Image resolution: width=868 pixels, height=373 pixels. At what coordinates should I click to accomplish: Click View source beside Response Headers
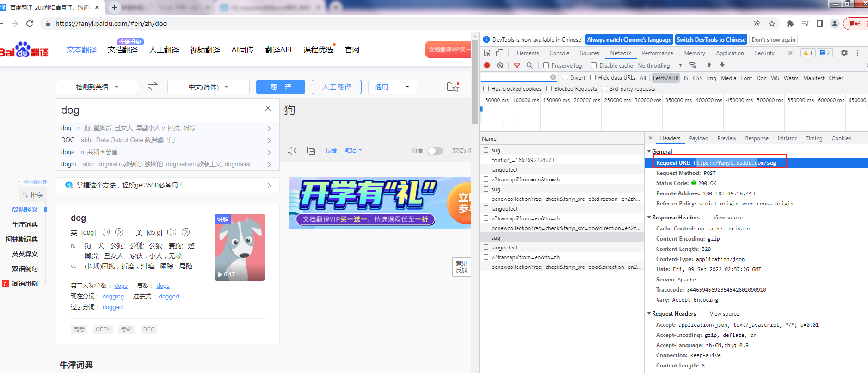[728, 217]
